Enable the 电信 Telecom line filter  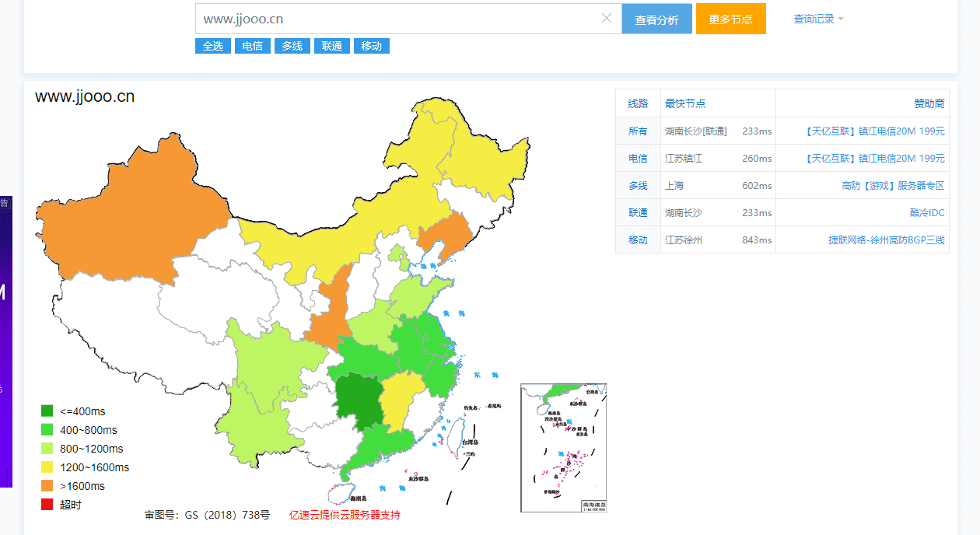(x=252, y=46)
